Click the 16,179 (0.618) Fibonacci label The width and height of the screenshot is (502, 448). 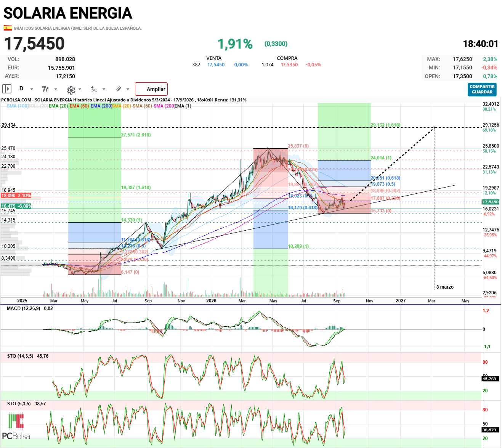point(303,208)
